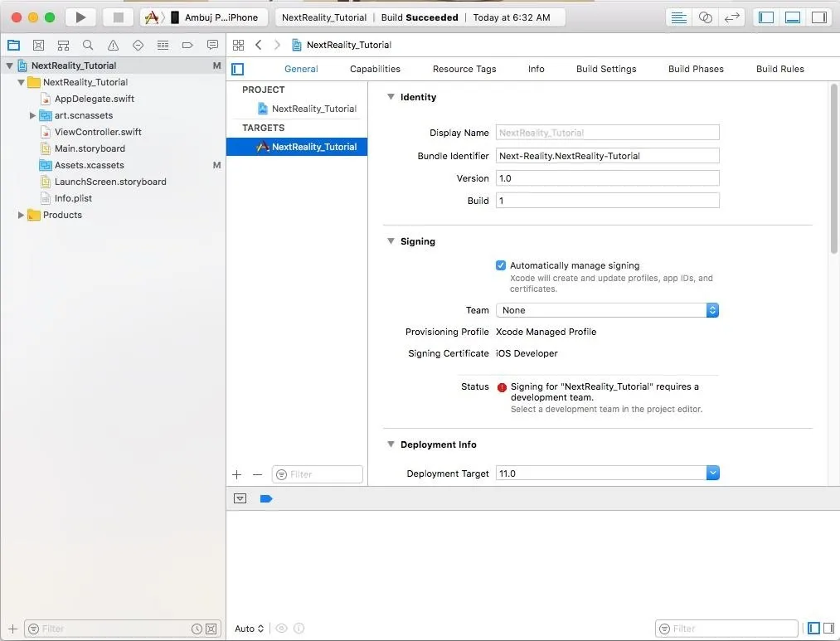Screen dimensions: 840x641
Task: Select the scheme icon in toolbar
Action: (x=152, y=17)
